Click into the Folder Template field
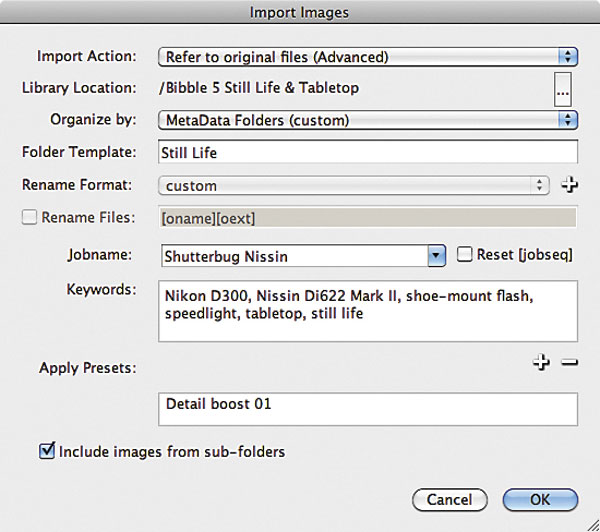Viewport: 600px width, 532px height. (x=368, y=152)
